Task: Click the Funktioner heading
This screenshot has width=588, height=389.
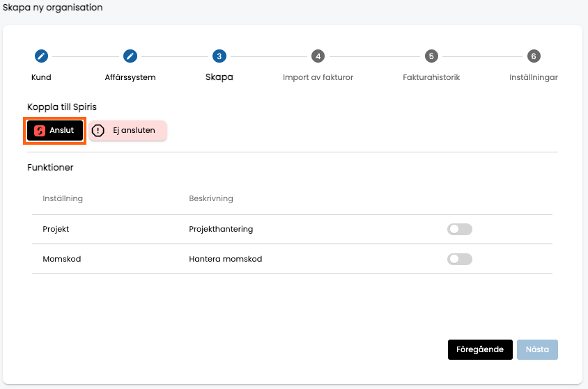Action: (x=50, y=167)
